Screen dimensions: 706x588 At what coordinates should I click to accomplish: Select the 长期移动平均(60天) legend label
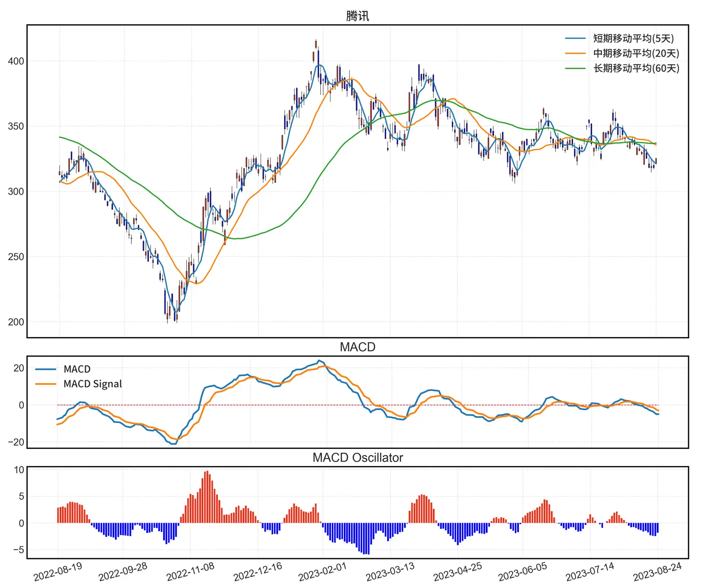pyautogui.click(x=636, y=68)
